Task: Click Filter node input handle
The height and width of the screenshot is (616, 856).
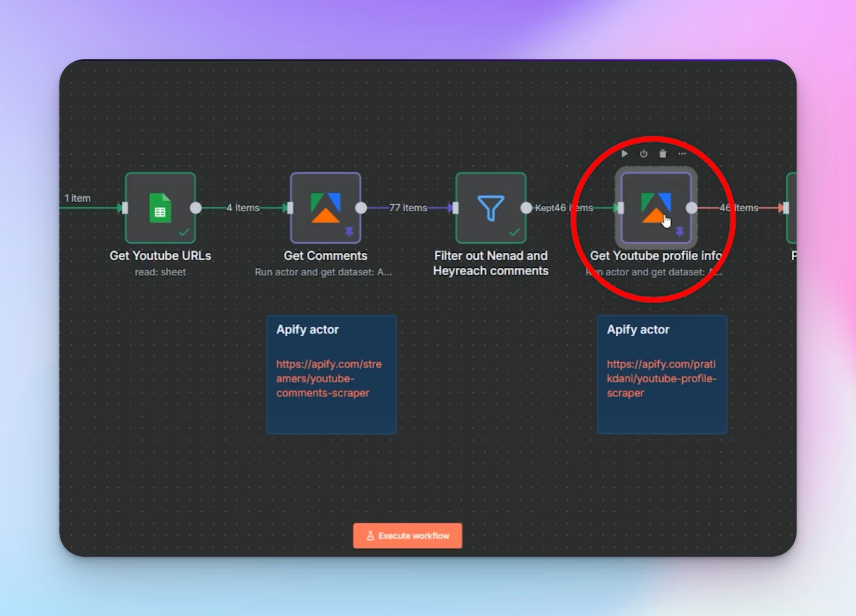Action: click(456, 208)
